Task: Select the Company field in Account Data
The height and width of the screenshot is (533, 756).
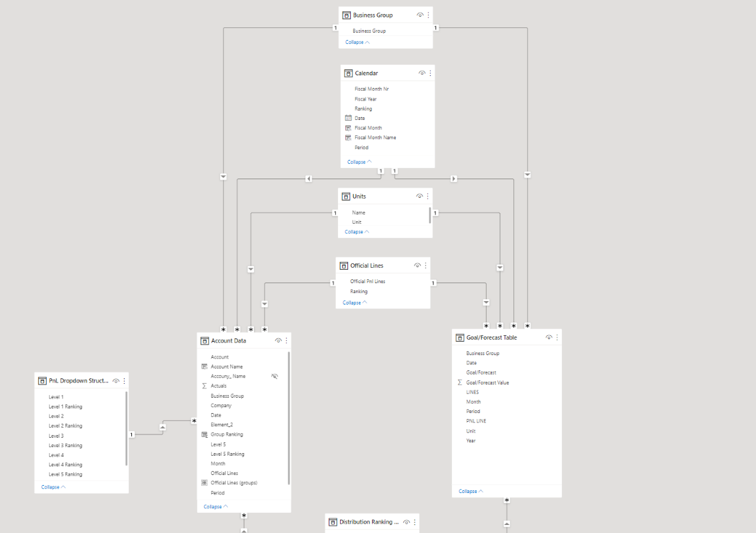Action: click(221, 406)
